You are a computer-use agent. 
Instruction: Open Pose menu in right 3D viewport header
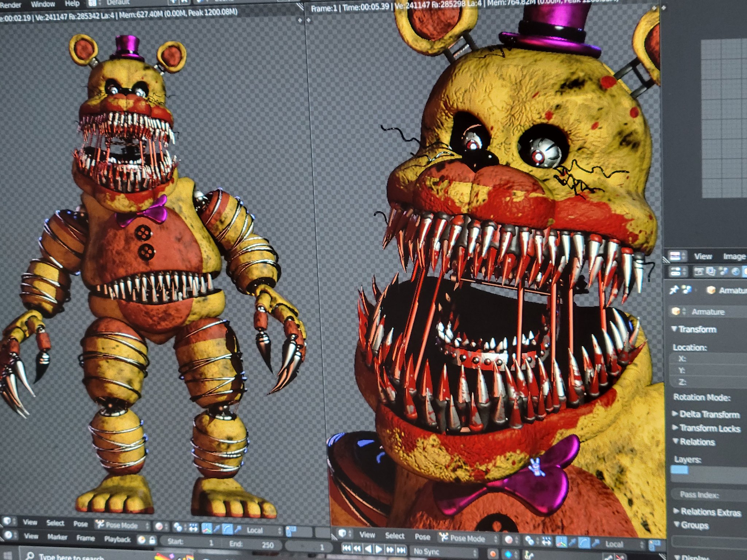422,537
